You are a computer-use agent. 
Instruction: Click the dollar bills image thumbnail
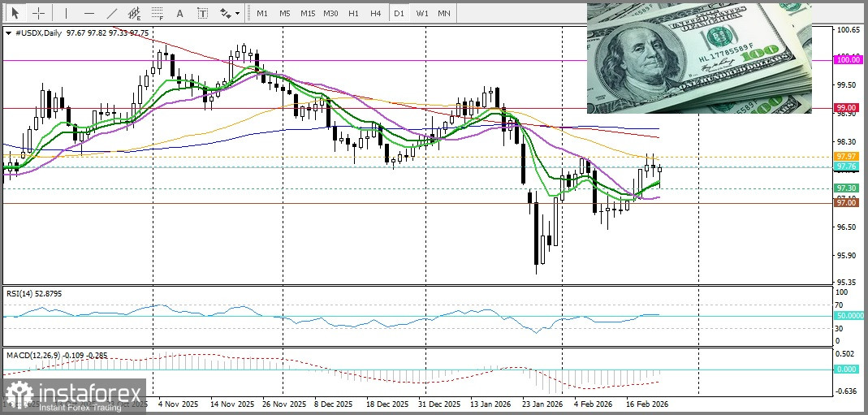(699, 57)
